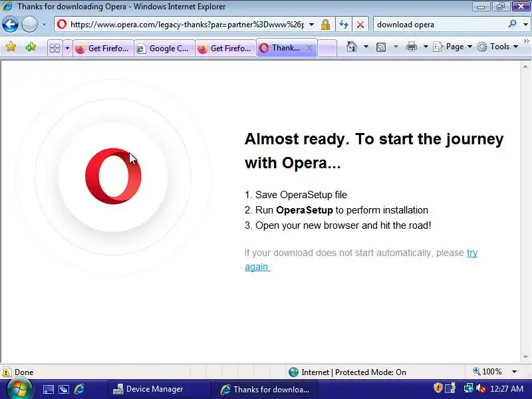Click the 100% zoom level button
This screenshot has width=532, height=399.
click(487, 372)
